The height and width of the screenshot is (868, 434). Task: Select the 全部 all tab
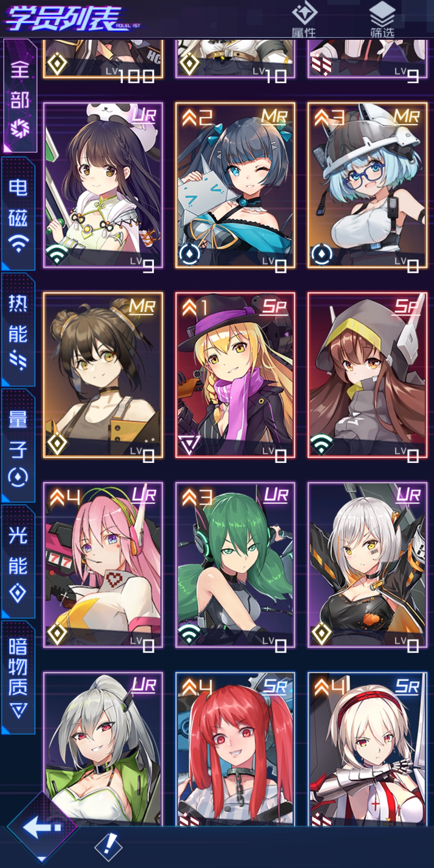tap(20, 96)
